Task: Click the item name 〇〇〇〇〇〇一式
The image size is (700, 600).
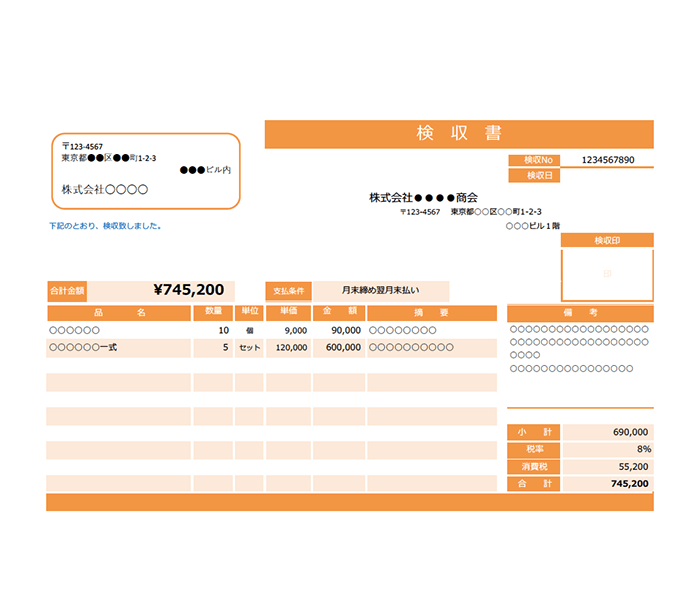Action: [83, 347]
